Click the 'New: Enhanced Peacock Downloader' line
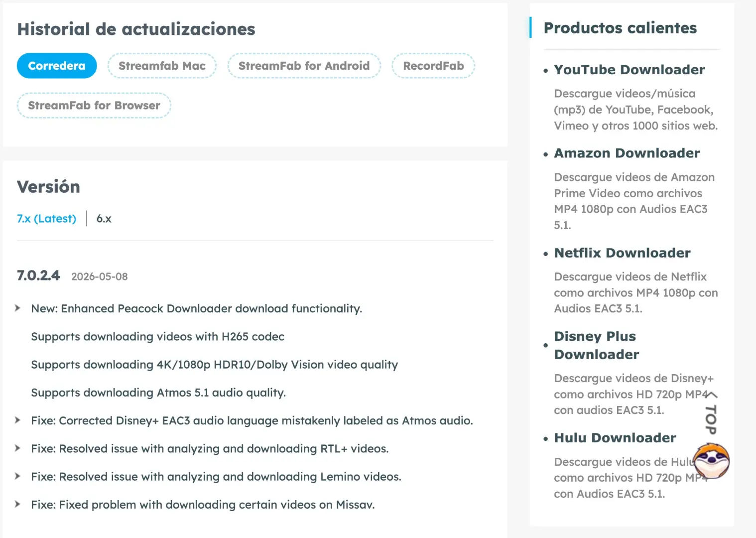This screenshot has height=538, width=756. [x=196, y=309]
